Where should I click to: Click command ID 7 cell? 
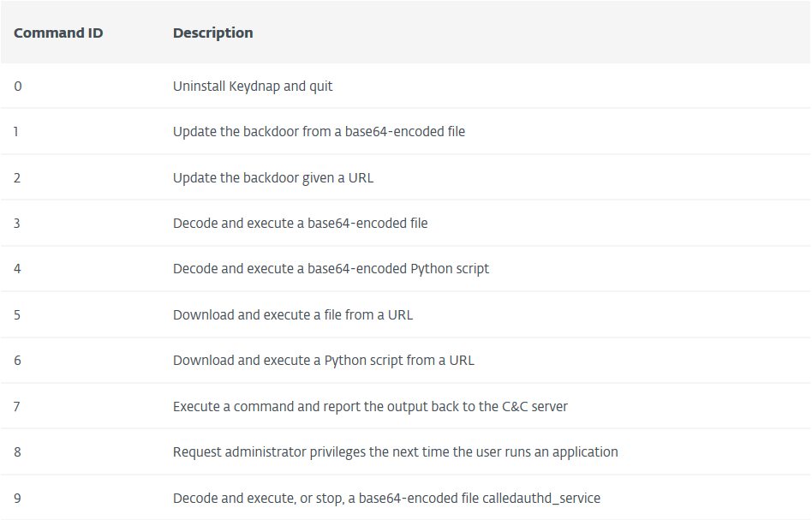point(16,407)
